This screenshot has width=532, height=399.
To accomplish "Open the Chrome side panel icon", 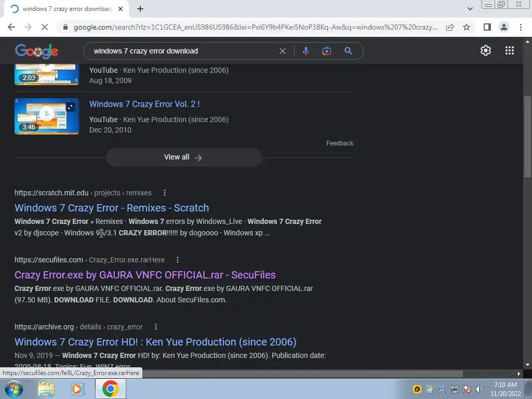I will coord(487,27).
